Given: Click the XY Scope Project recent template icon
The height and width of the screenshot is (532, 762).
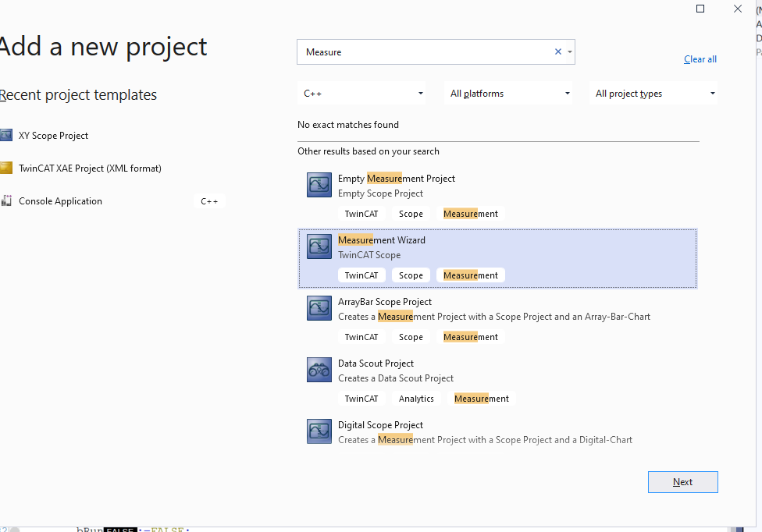Looking at the screenshot, I should coord(6,135).
